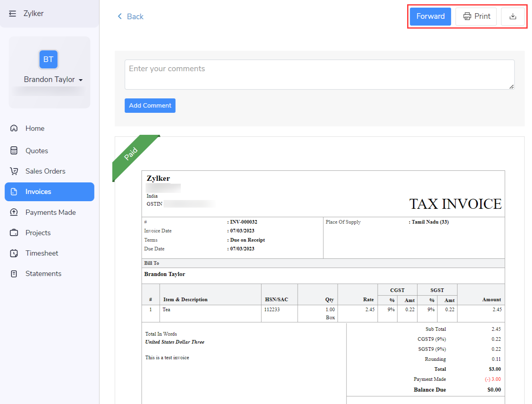
Task: Click inside the comments text area
Action: (319, 74)
